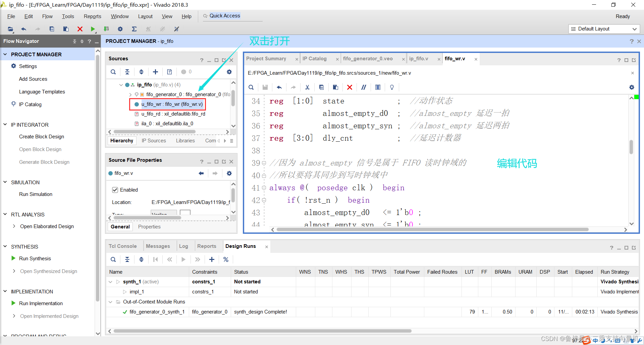Click the red Delete icon in main toolbar
Viewport: 644px width, 345px height.
[80, 29]
